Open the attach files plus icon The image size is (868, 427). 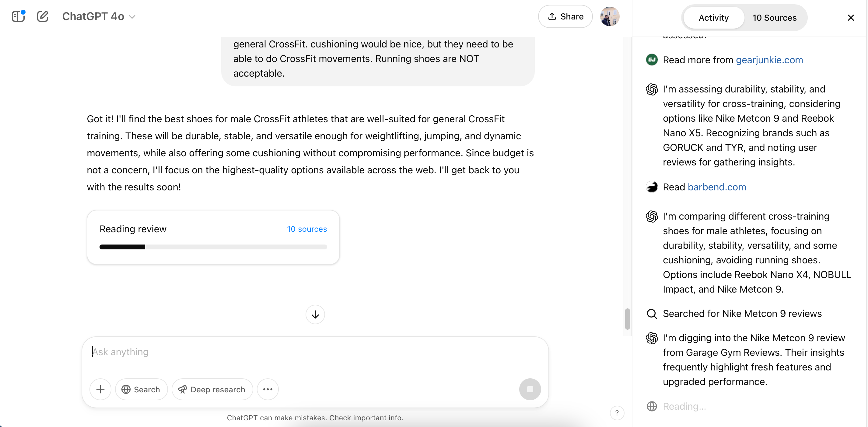(x=100, y=389)
